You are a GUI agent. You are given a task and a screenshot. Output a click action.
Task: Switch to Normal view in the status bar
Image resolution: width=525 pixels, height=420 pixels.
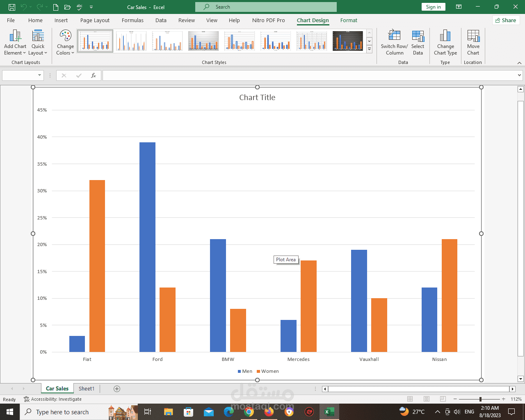[410, 399]
